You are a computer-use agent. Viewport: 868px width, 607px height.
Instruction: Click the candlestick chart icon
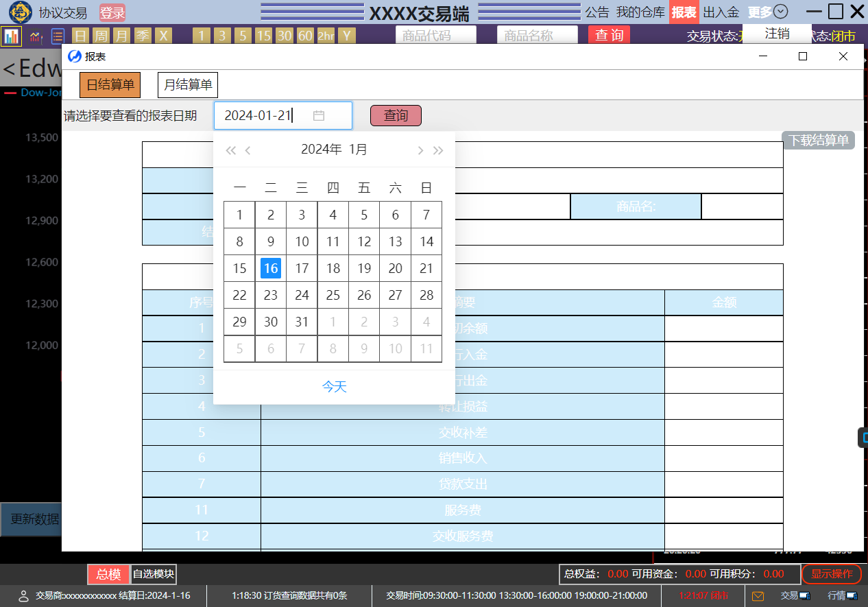35,36
